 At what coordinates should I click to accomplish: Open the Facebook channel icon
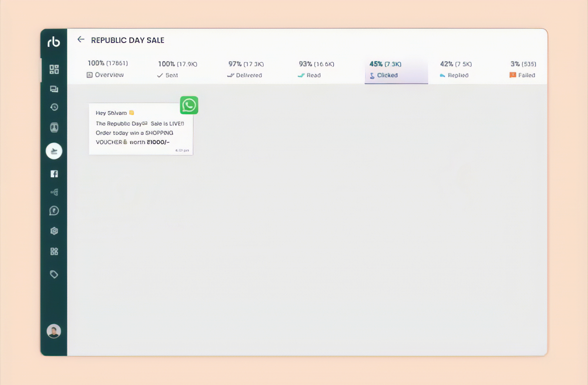(55, 174)
